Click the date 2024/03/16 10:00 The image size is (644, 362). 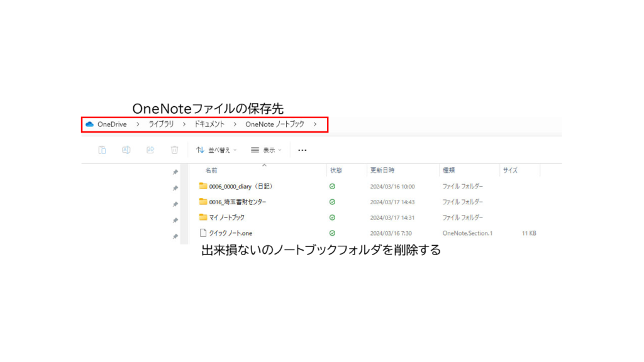(392, 186)
